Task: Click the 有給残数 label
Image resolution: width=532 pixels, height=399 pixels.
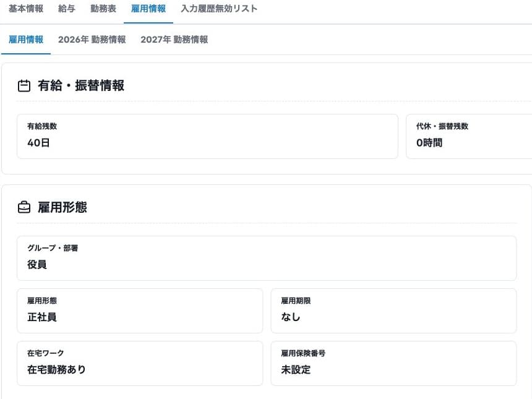Action: [x=42, y=126]
